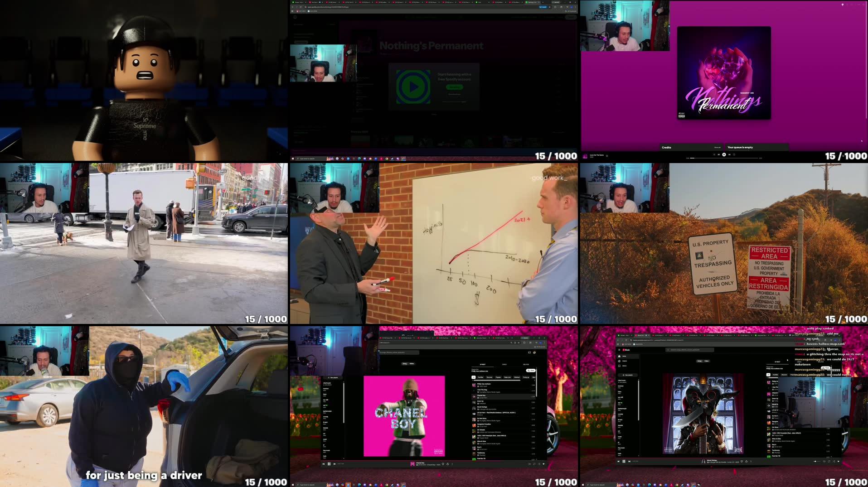Like the currently playing Chanel Boy song
868x487 pixels.
(x=447, y=463)
